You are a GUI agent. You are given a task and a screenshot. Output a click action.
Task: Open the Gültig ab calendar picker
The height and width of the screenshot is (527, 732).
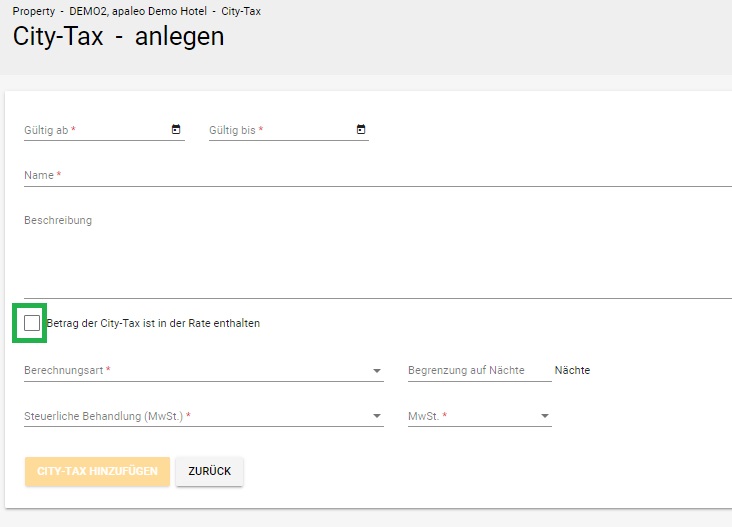[x=176, y=129]
